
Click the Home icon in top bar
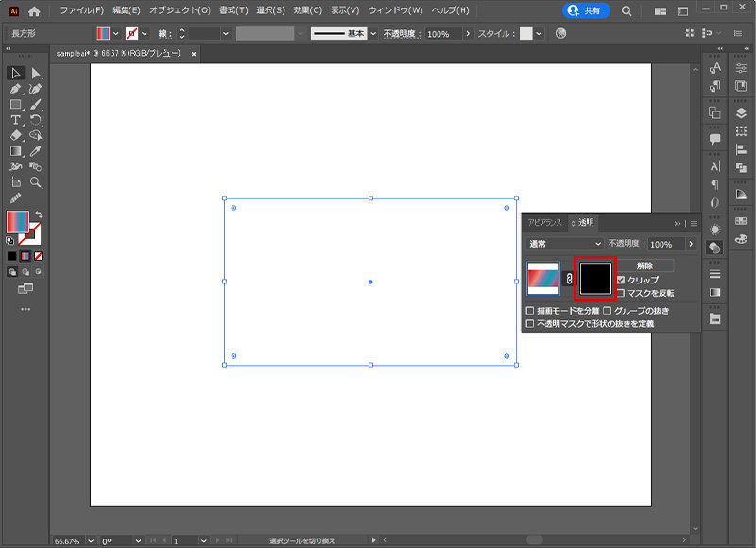34,11
